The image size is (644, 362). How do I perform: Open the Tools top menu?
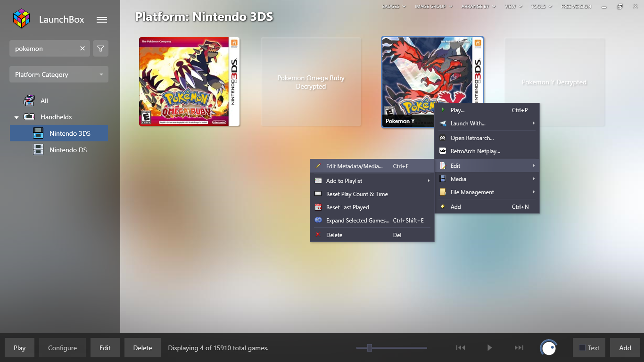(541, 7)
